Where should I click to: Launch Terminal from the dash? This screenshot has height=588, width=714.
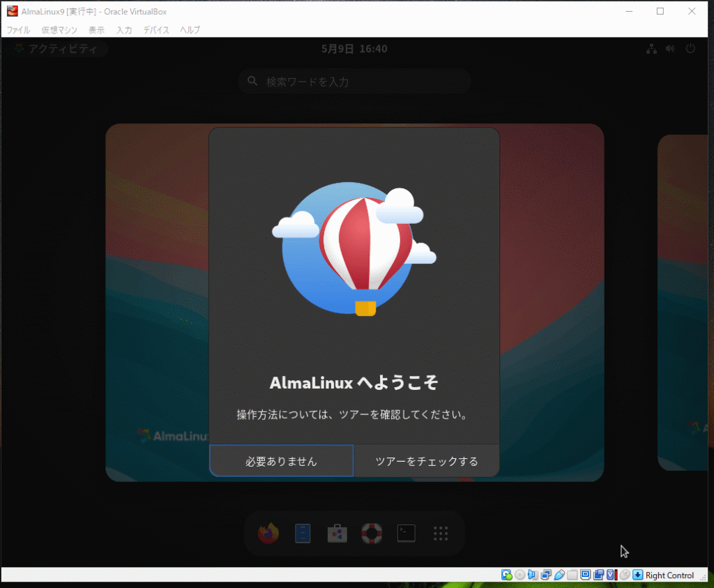(407, 534)
